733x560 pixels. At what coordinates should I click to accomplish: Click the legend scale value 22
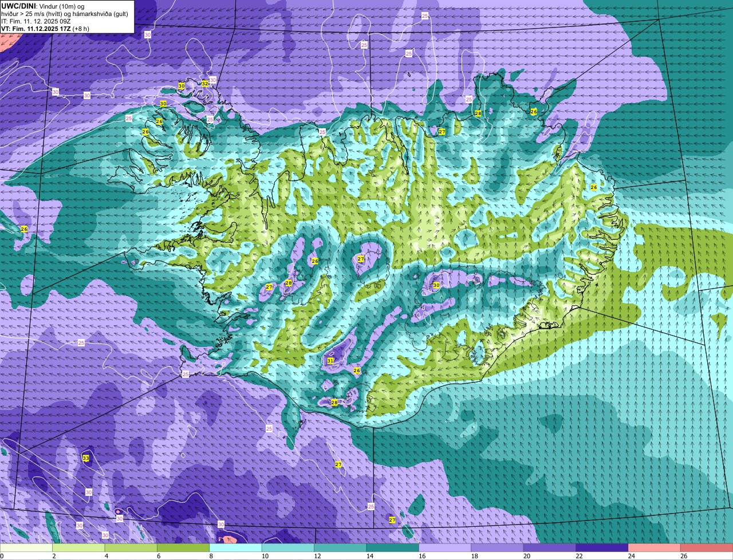(x=578, y=556)
